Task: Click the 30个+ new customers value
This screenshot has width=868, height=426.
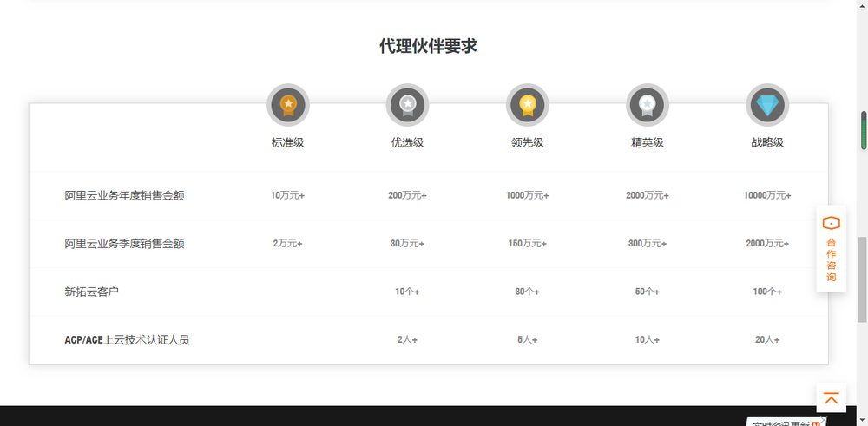Action: [528, 292]
